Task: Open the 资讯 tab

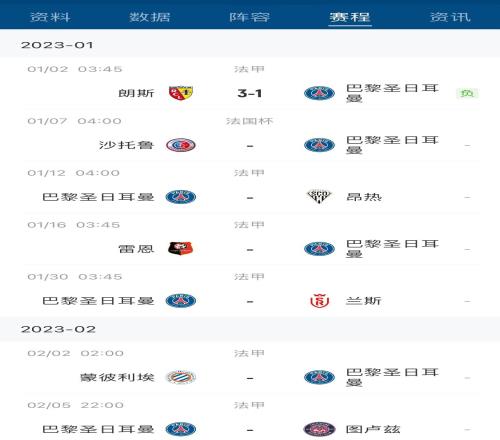Action: [x=450, y=17]
